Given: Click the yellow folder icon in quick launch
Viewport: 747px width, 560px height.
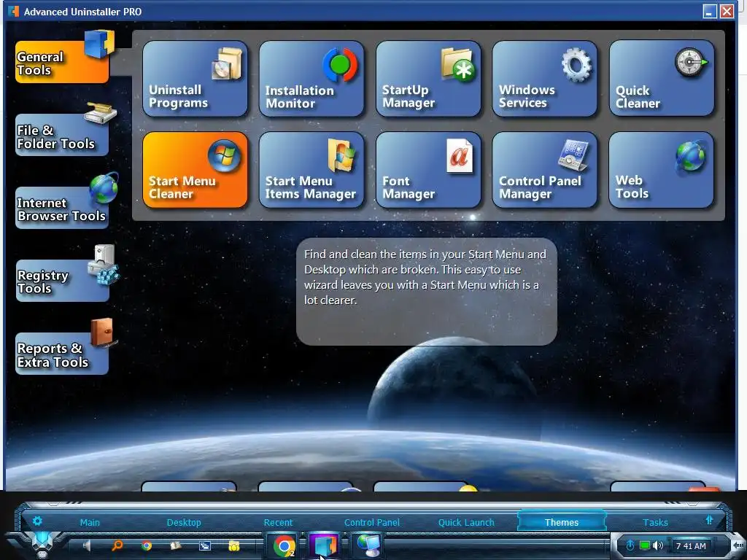Looking at the screenshot, I should tap(234, 546).
